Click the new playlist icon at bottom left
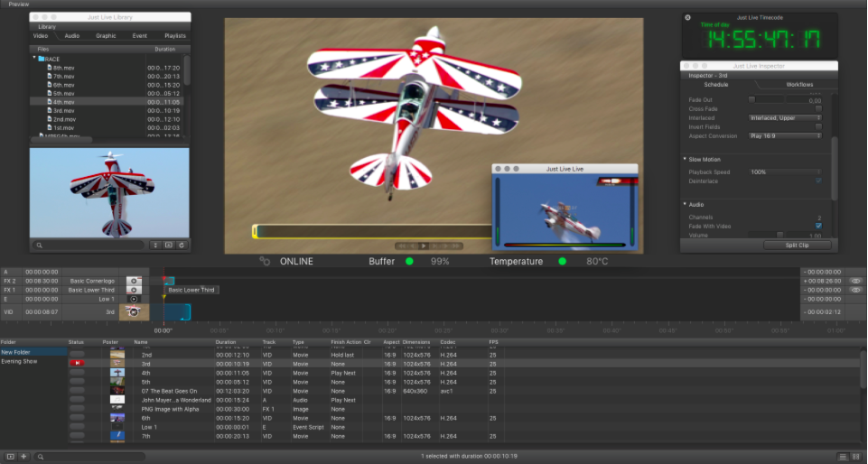Viewport: 868px width, 464px height. [10, 457]
